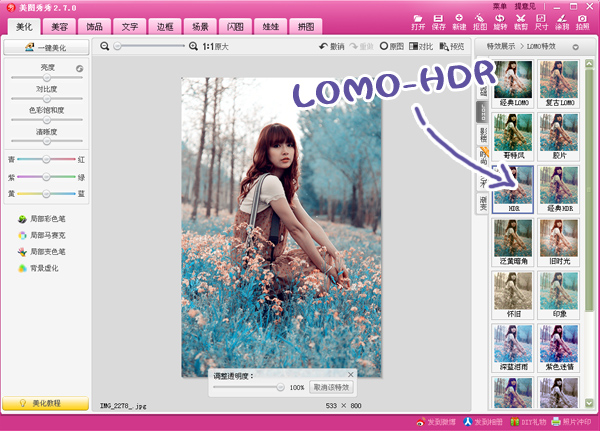Save the image using the 保存 icon
Viewport: 600px width, 431px height.
coord(439,22)
